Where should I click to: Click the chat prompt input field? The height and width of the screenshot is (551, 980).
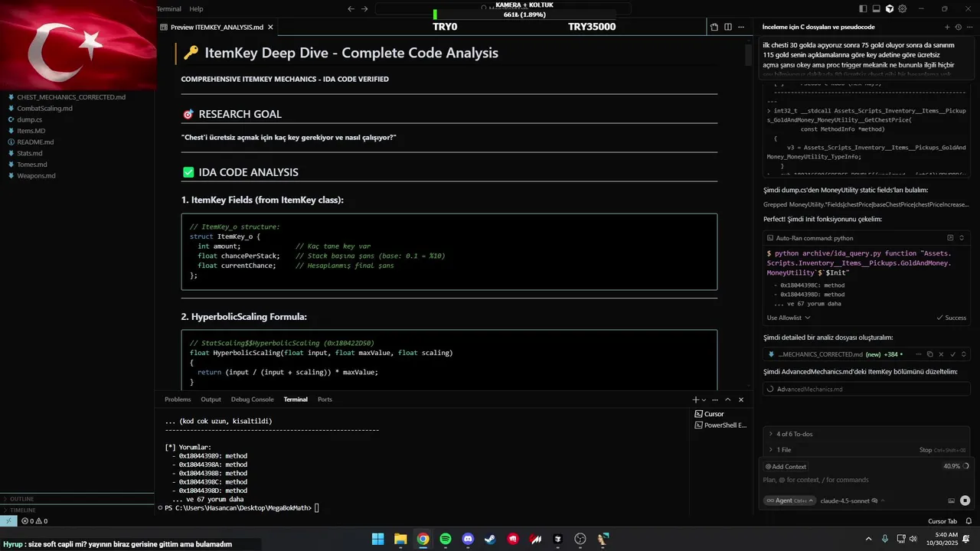[x=866, y=480]
